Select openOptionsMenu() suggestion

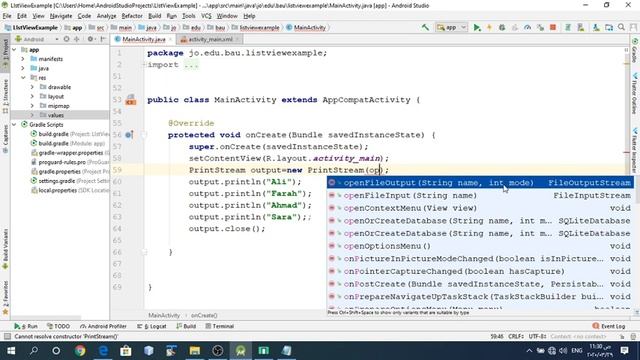point(480,246)
